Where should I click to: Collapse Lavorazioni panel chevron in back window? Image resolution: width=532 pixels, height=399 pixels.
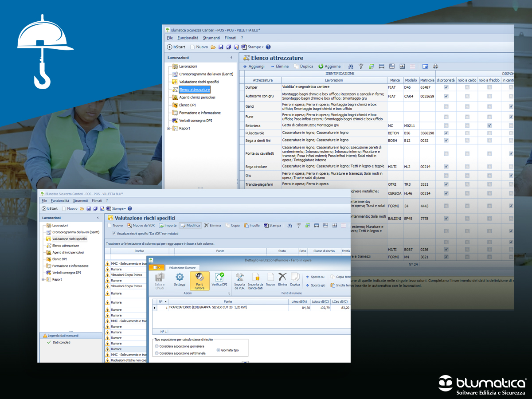point(231,58)
